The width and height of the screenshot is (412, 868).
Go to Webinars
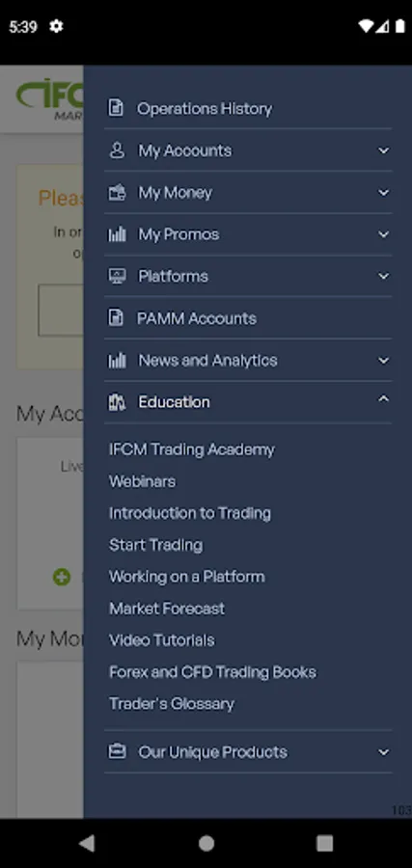[x=142, y=481]
